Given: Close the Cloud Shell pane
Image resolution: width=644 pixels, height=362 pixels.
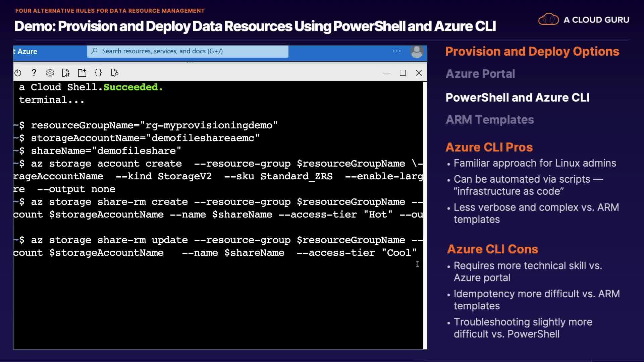Looking at the screenshot, I should pyautogui.click(x=419, y=73).
